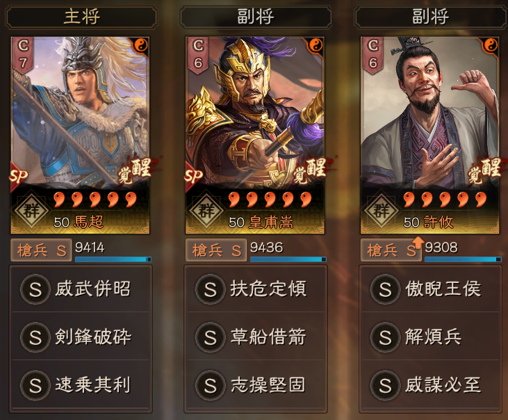Click the 主将 slot header
This screenshot has width=508, height=420.
pyautogui.click(x=81, y=17)
